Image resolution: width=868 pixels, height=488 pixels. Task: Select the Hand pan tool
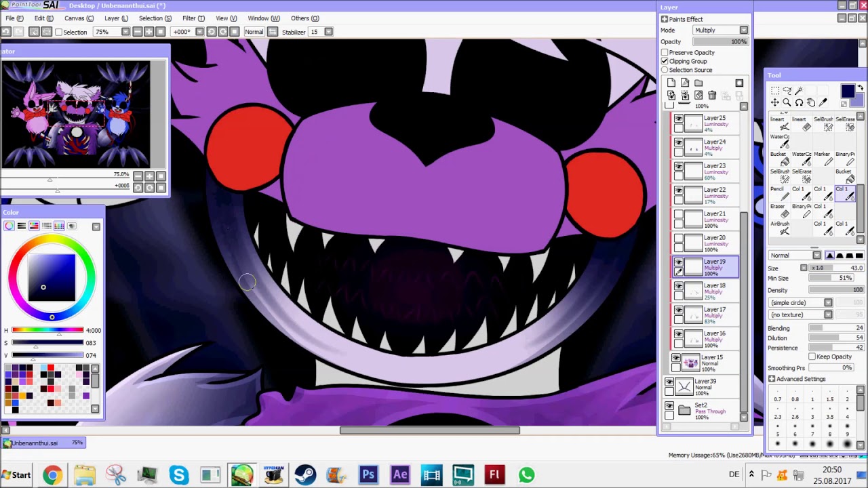coord(811,102)
